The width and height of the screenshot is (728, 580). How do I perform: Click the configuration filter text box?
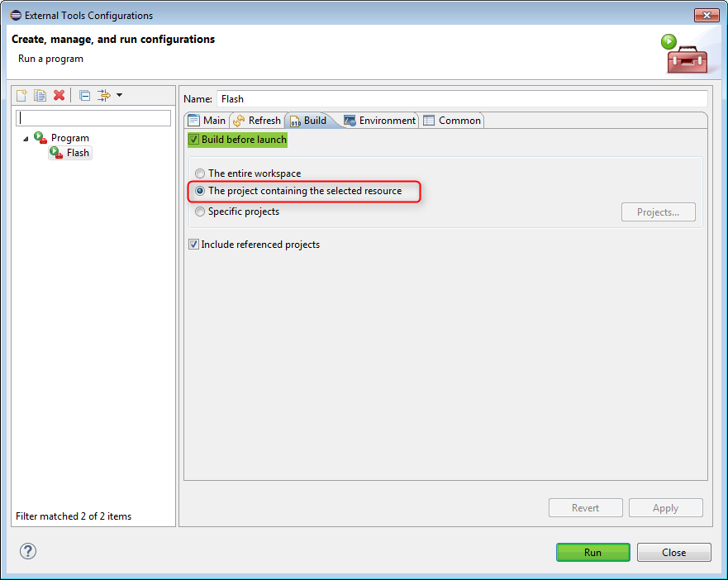(93, 118)
